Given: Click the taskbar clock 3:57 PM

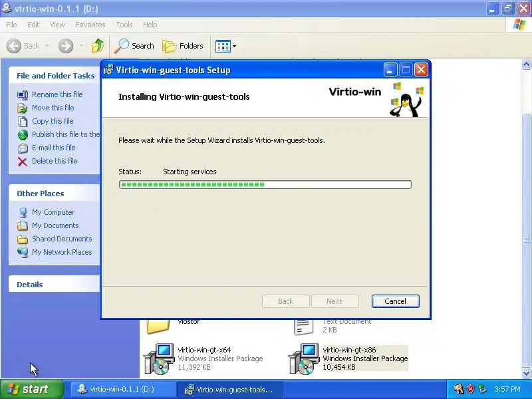Looking at the screenshot, I should 507,389.
